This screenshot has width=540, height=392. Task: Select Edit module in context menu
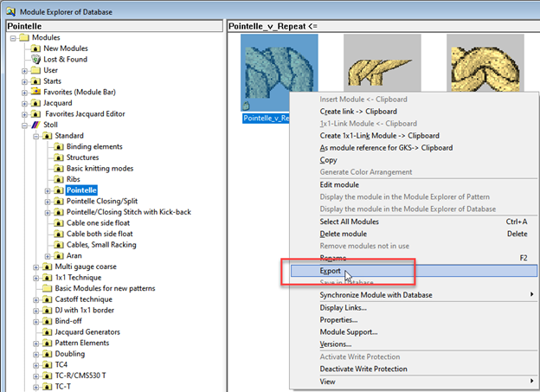(340, 184)
